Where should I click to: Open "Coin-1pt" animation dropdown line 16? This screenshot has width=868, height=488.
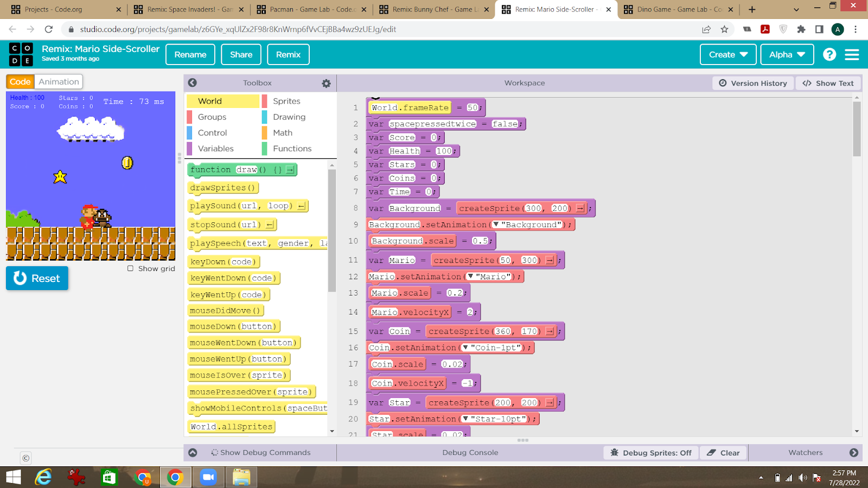click(x=465, y=348)
